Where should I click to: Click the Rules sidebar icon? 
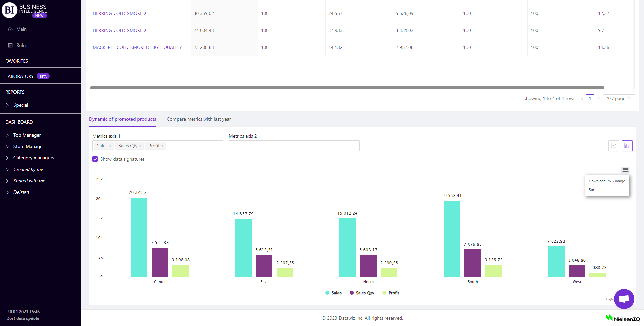tap(10, 46)
